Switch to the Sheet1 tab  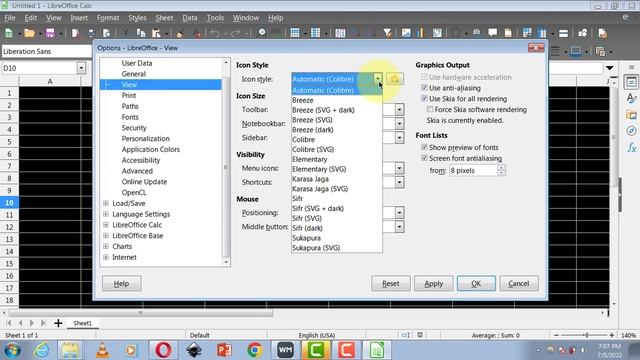pos(82,323)
